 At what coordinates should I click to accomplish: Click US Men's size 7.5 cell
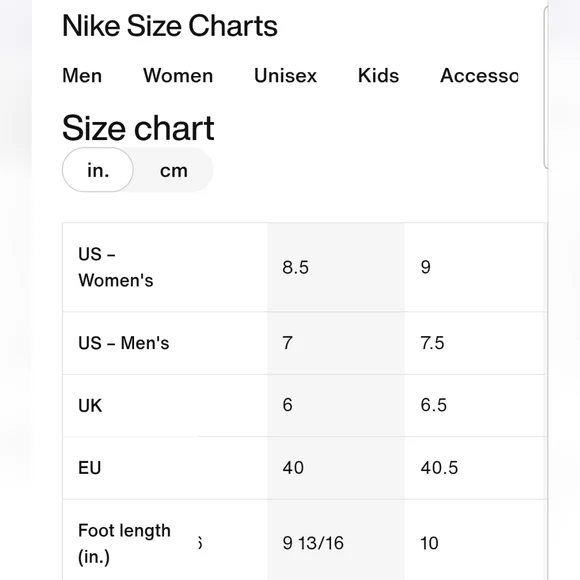(476, 343)
